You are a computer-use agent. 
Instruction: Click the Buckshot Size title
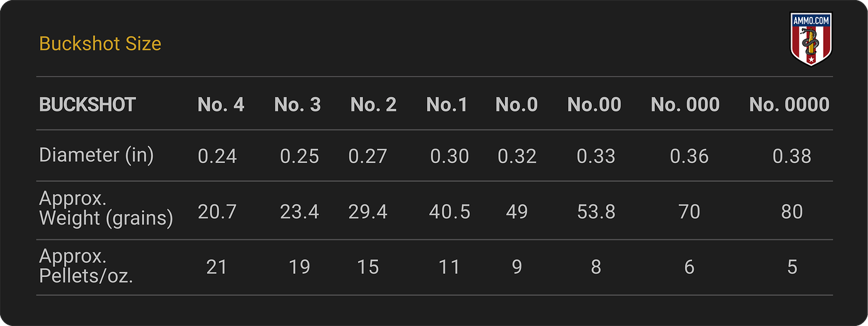coord(100,43)
